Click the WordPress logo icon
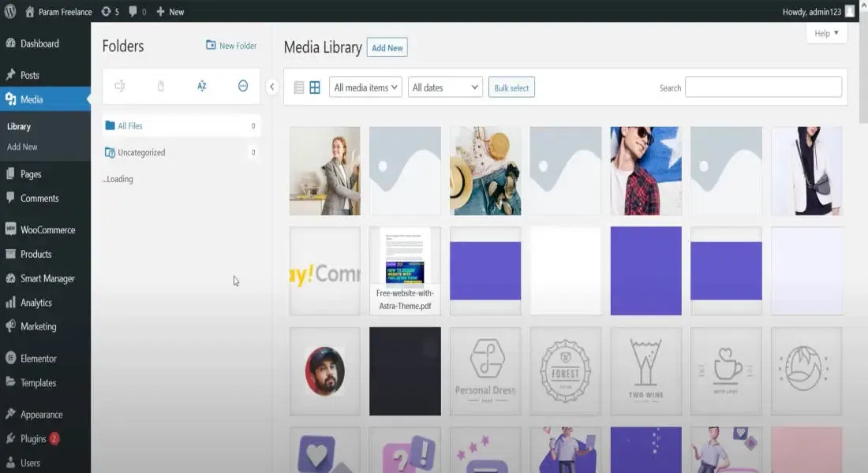 point(10,12)
